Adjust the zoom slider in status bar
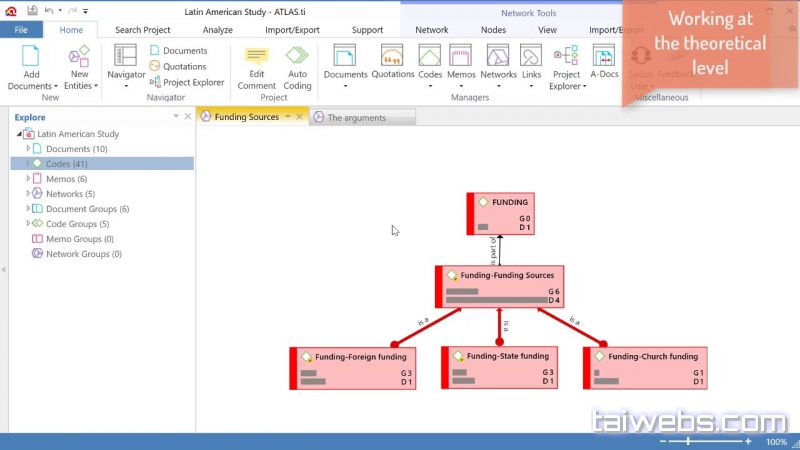 point(688,441)
